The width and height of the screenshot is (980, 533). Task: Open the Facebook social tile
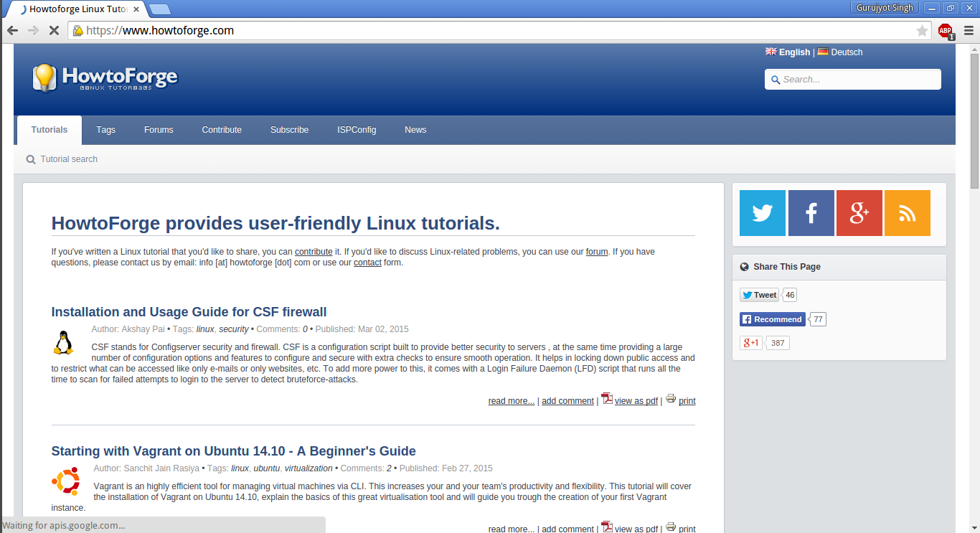click(x=811, y=213)
